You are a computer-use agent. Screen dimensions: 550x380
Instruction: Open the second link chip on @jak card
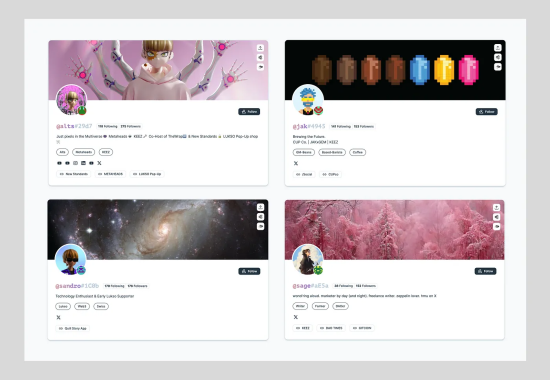point(330,174)
